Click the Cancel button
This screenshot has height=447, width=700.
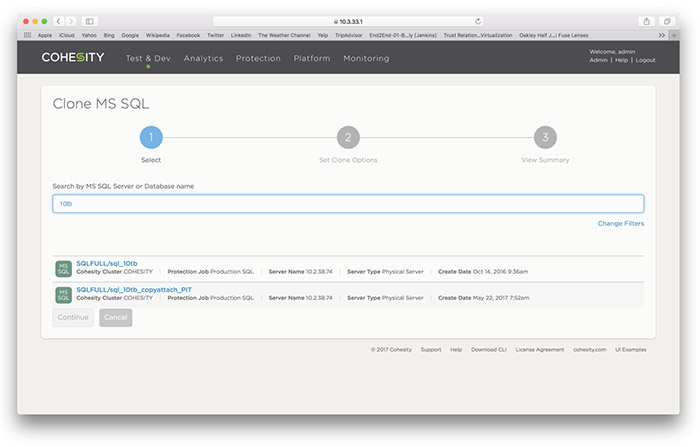tap(116, 317)
